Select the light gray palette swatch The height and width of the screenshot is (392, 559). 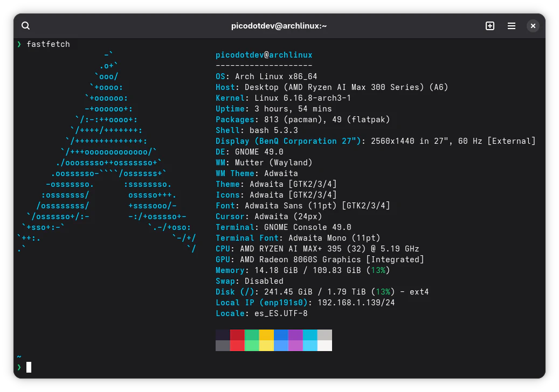pos(325,335)
